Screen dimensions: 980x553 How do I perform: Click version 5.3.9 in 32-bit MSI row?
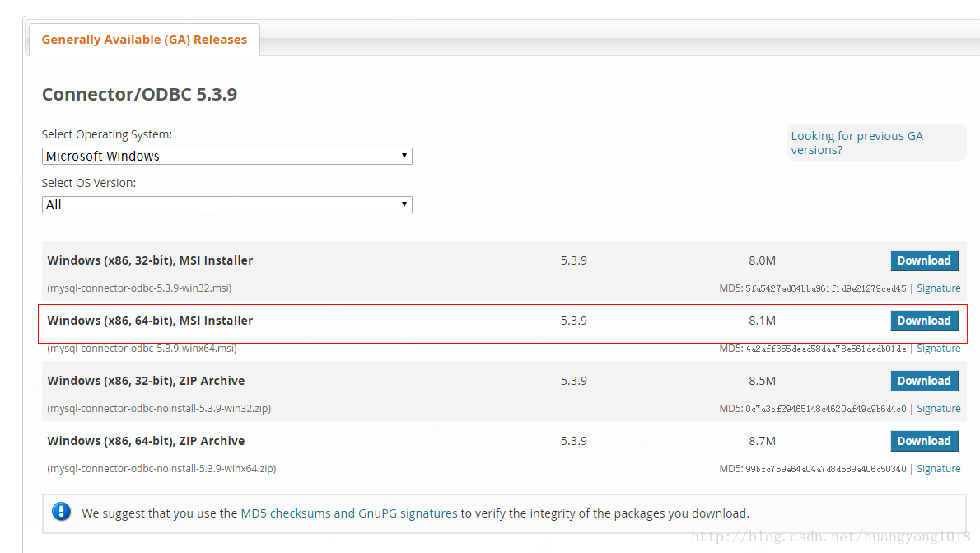click(574, 260)
